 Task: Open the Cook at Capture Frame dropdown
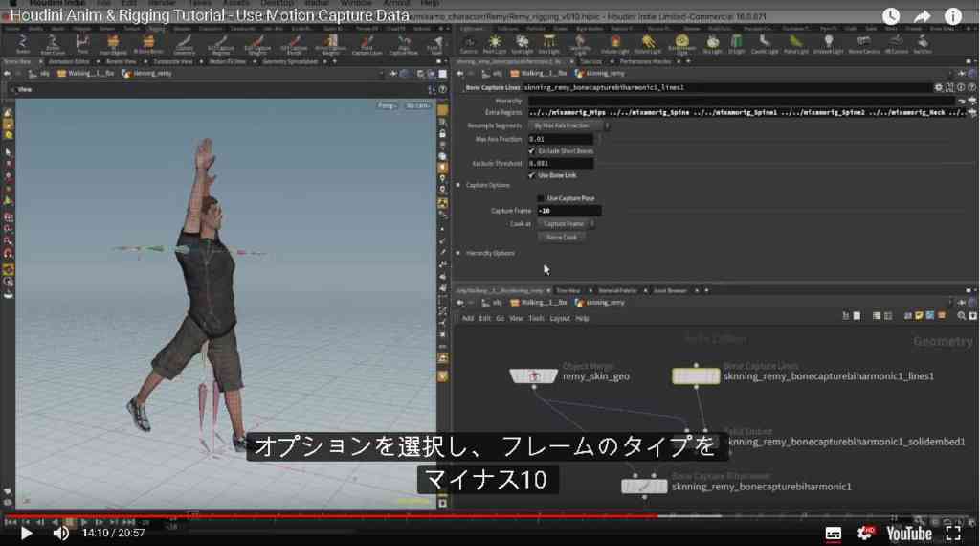pyautogui.click(x=566, y=223)
